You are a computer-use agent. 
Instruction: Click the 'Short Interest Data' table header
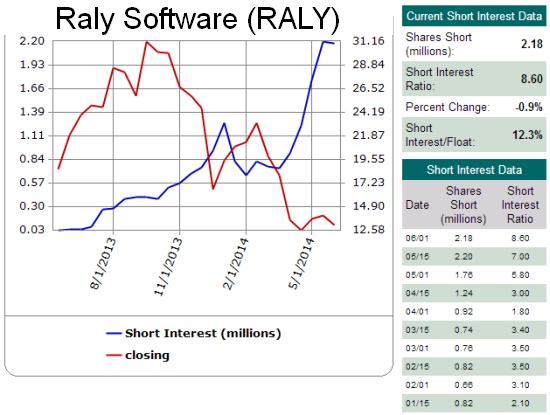click(x=474, y=170)
